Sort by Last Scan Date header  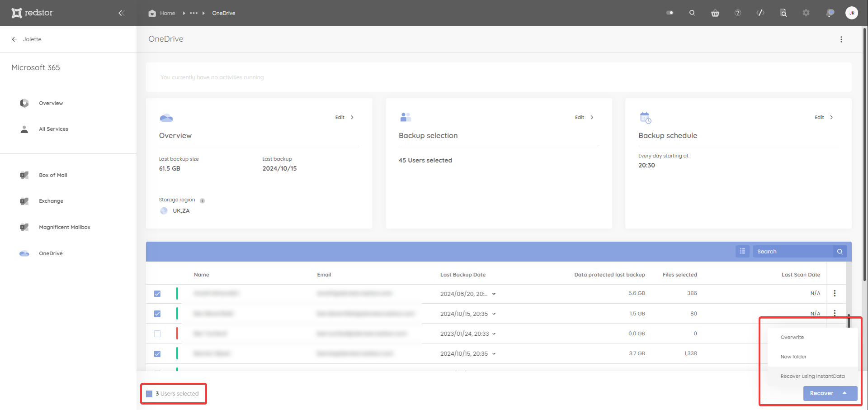coord(801,275)
